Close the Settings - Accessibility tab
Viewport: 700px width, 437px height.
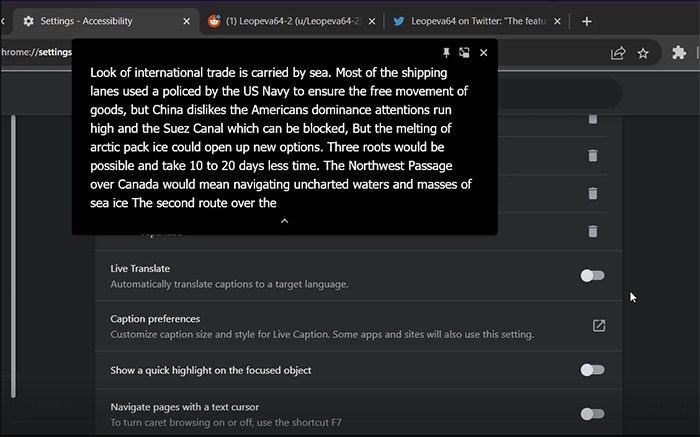187,21
